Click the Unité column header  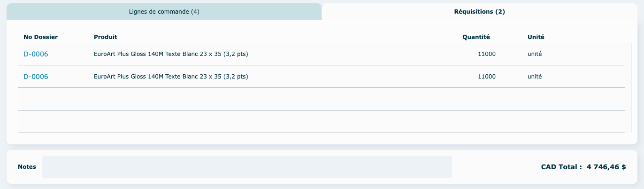point(536,37)
